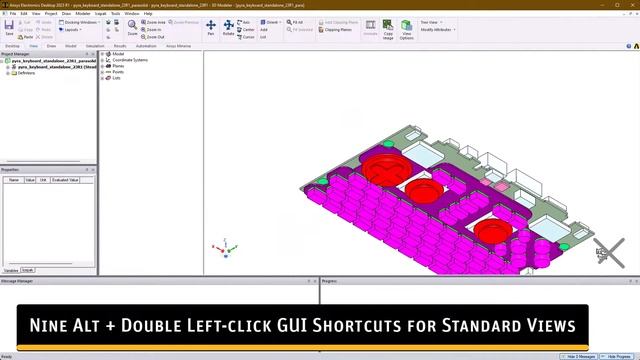Viewport: 640px width, 360px height.
Task: Click the Project Manager horizontal scrollbar
Action: [x=43, y=161]
